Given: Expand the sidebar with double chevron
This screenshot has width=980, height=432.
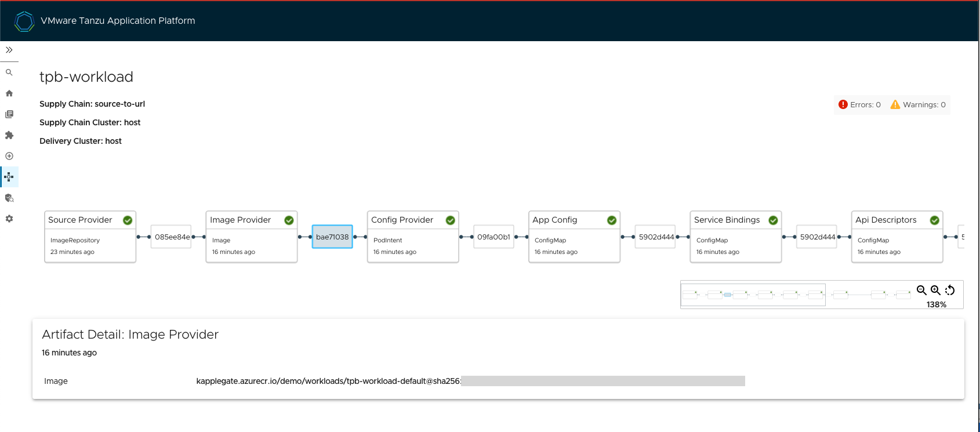Looking at the screenshot, I should click(9, 50).
